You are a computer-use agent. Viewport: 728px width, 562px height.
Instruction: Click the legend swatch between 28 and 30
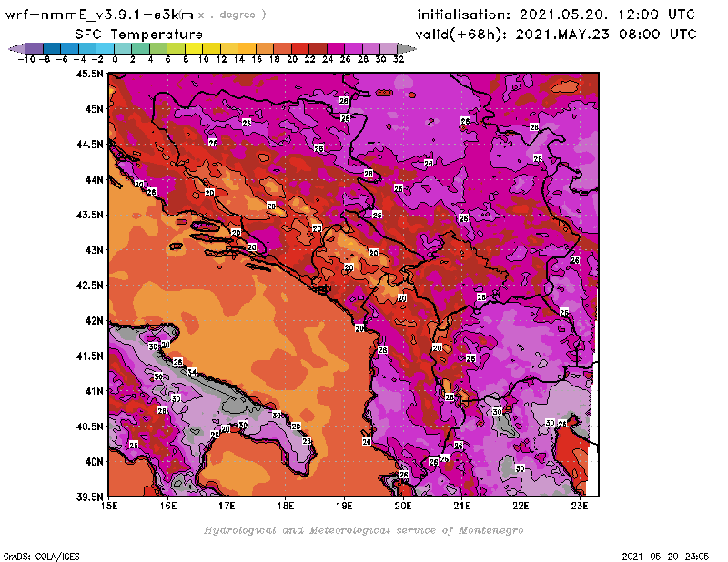coord(371,49)
